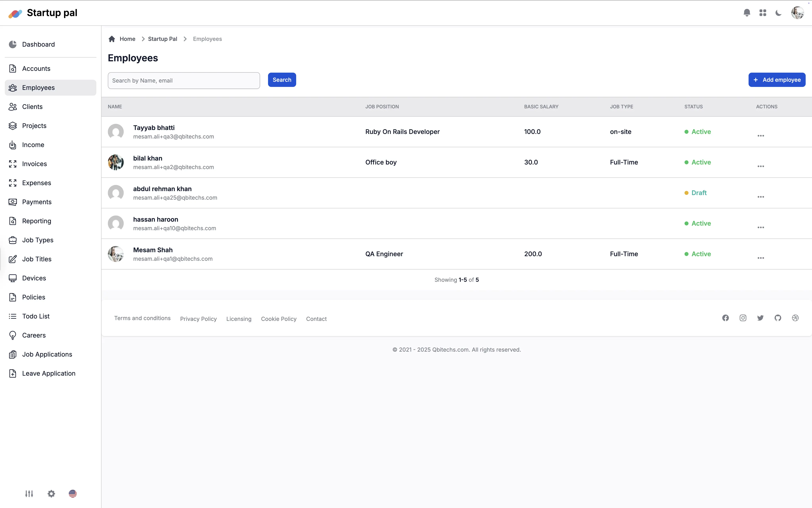Open the user profile avatar menu
The width and height of the screenshot is (812, 508).
(x=798, y=13)
